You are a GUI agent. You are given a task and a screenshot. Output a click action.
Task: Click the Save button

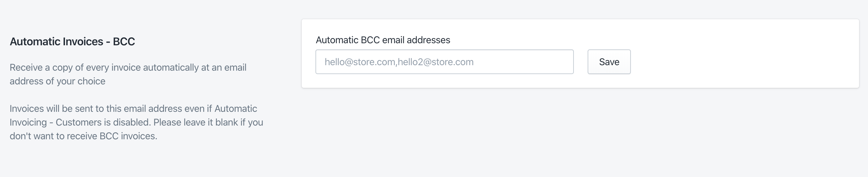[x=609, y=62]
